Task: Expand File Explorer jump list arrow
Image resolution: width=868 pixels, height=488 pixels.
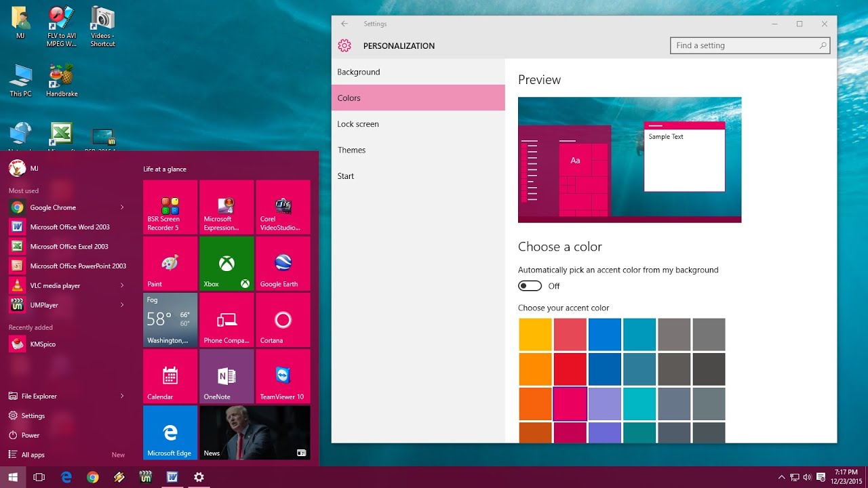Action: [122, 396]
